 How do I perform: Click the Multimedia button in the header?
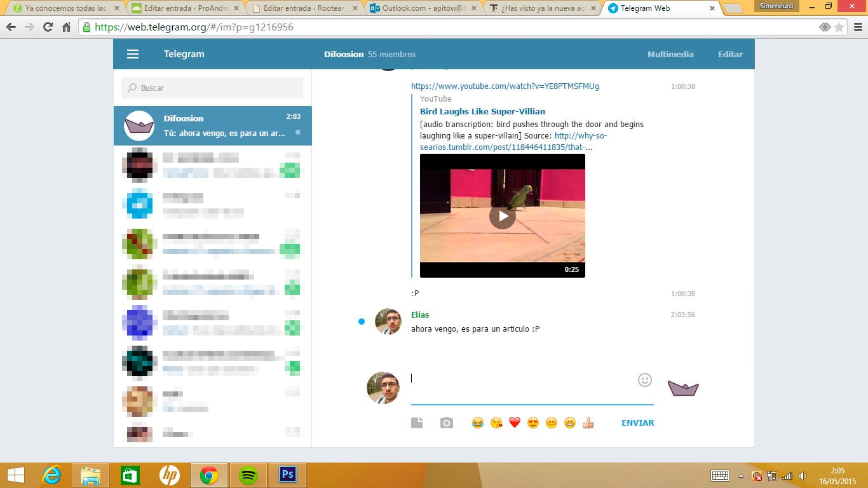670,54
